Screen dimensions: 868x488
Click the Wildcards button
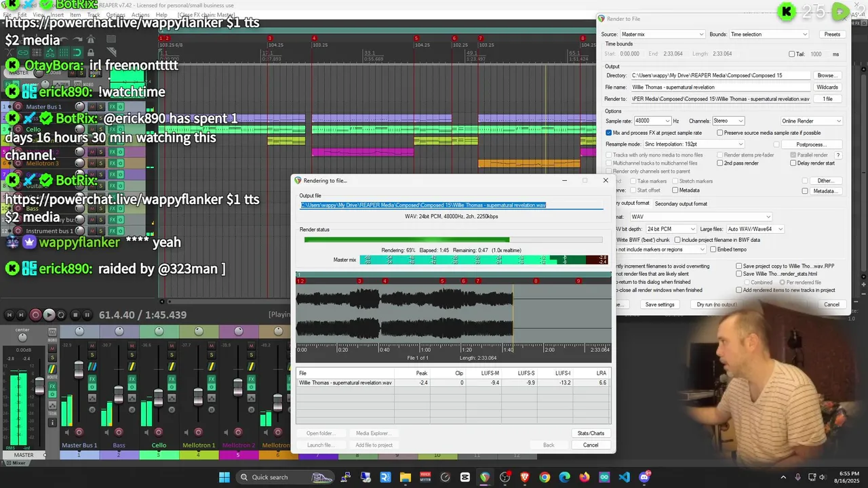(827, 87)
